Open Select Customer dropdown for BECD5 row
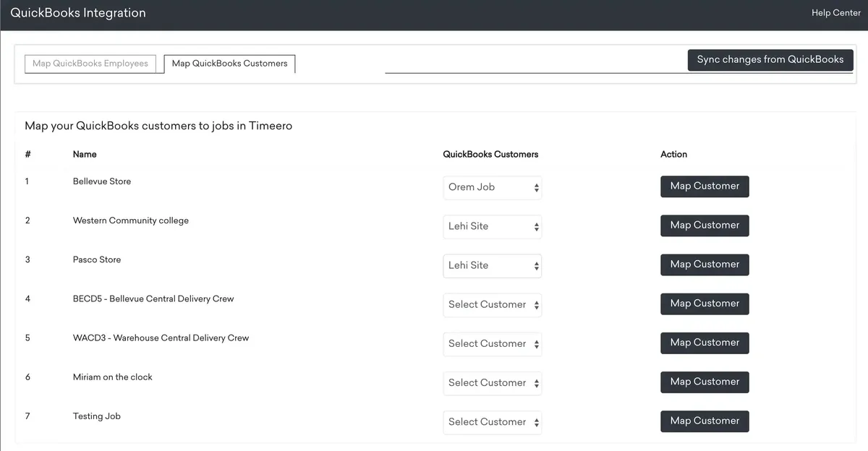Screen dimensions: 868x451 [x=493, y=304]
